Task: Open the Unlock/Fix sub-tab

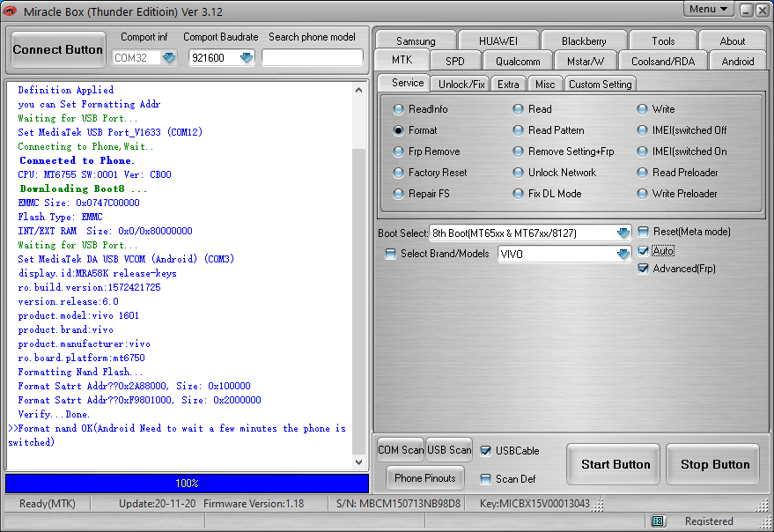Action: click(461, 84)
